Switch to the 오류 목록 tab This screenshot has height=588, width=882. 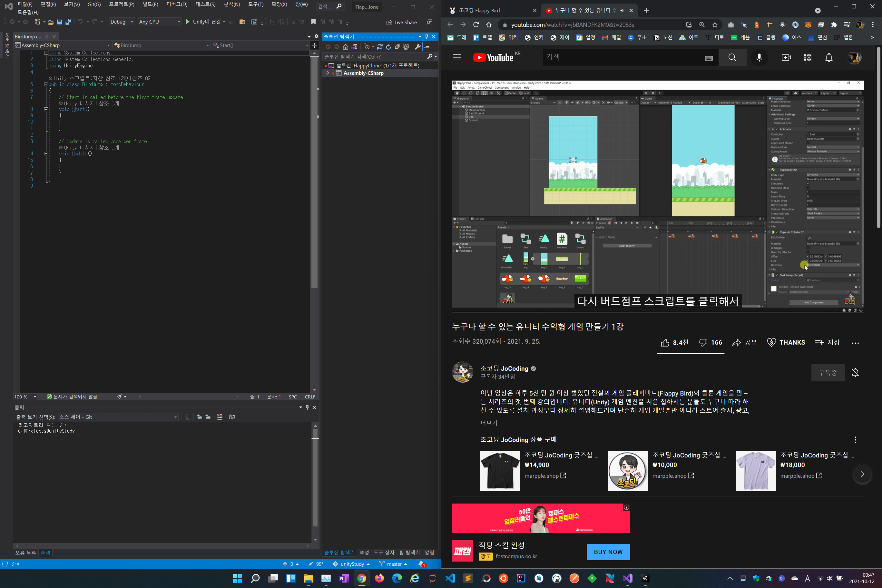click(25, 553)
